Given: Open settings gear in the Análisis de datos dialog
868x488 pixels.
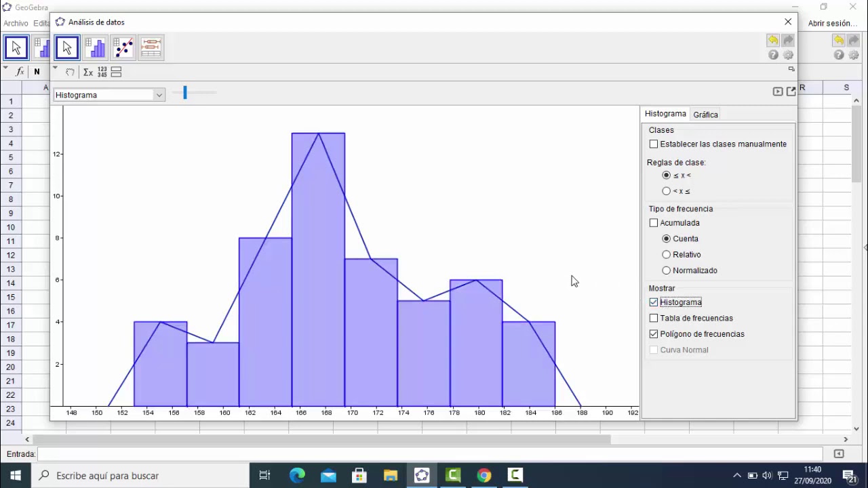Looking at the screenshot, I should (x=788, y=55).
